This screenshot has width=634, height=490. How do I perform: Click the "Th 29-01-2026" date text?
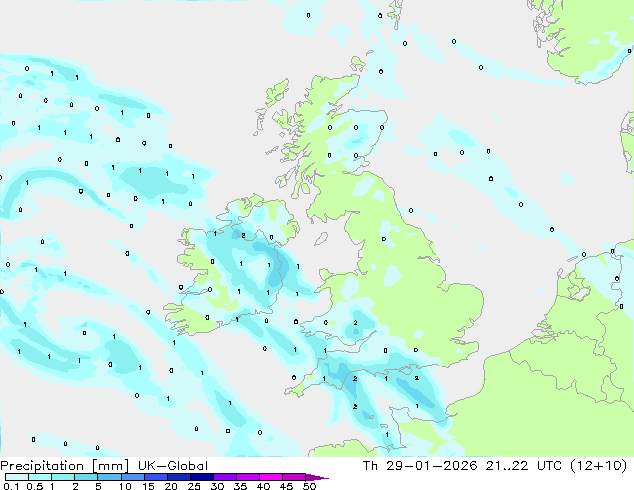point(420,466)
